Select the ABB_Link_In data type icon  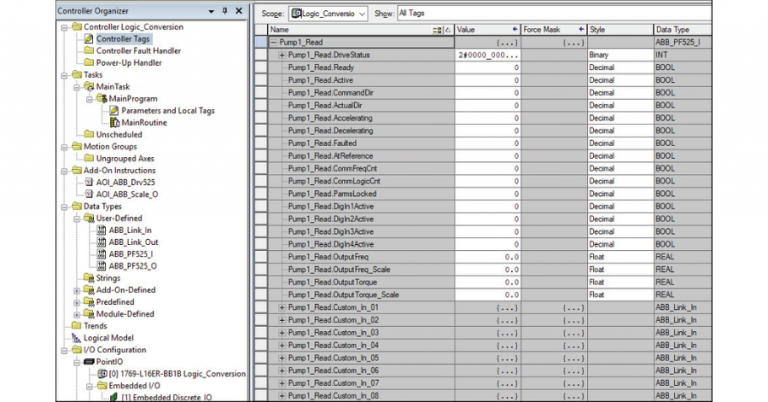pos(100,230)
